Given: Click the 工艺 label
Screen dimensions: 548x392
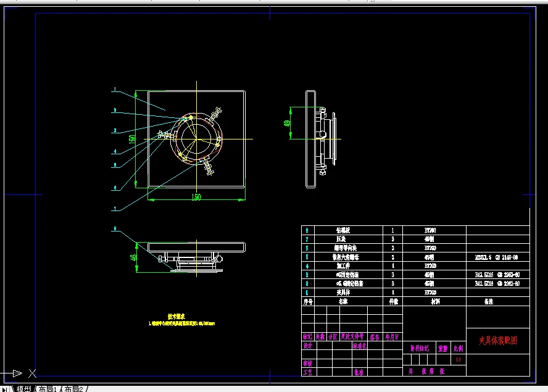Looking at the screenshot, I should pyautogui.click(x=307, y=372).
